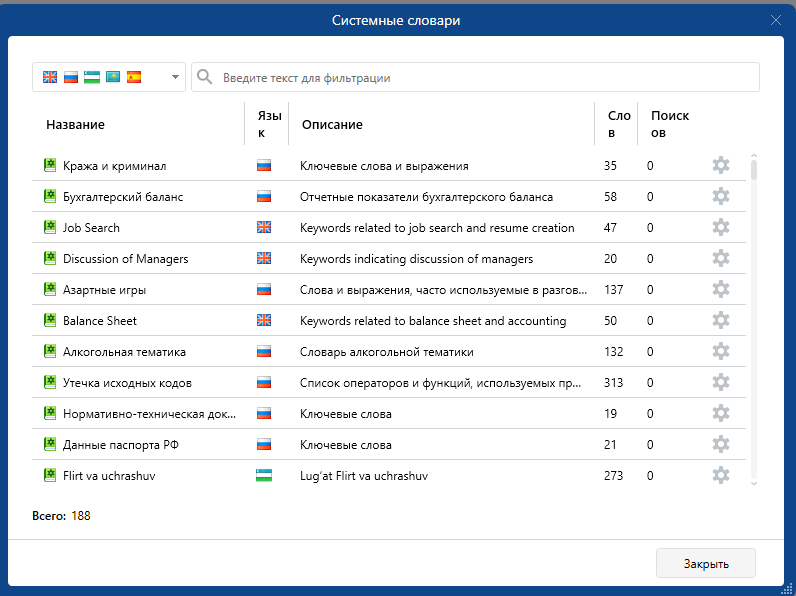Screen dimensions: 796x596
Task: Open settings gear for Данные паспорта РФ
Action: [721, 444]
